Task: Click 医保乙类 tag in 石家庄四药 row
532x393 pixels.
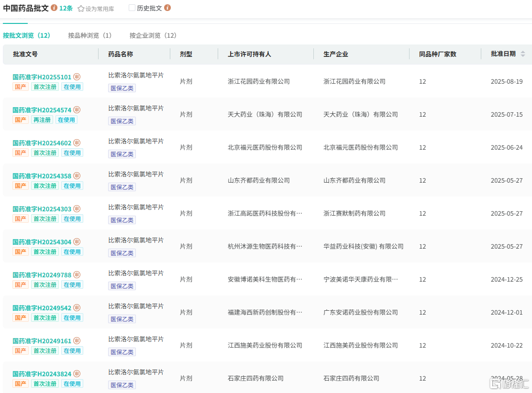Action: pyautogui.click(x=122, y=385)
